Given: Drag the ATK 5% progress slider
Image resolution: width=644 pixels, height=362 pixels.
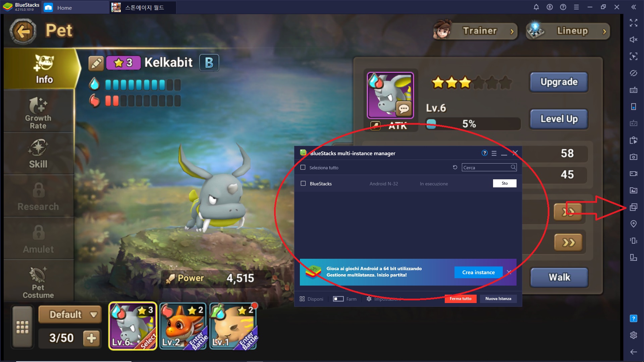Looking at the screenshot, I should [x=431, y=125].
